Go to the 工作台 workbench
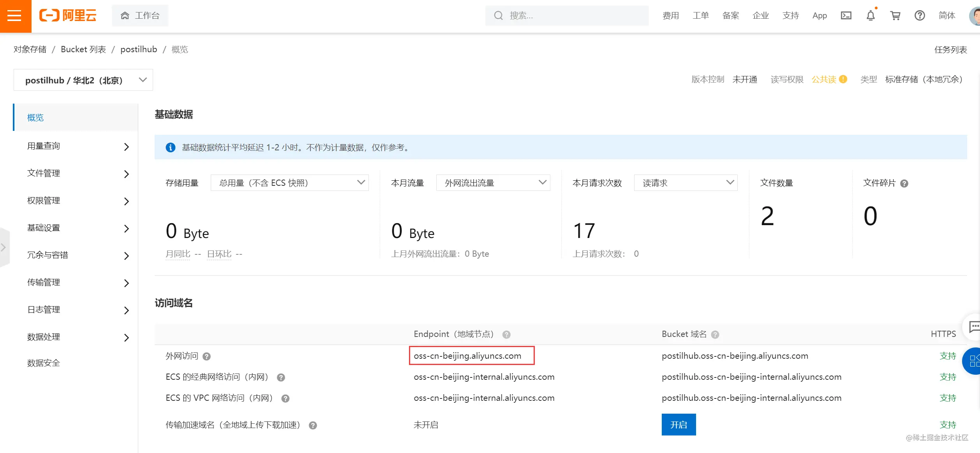 140,16
